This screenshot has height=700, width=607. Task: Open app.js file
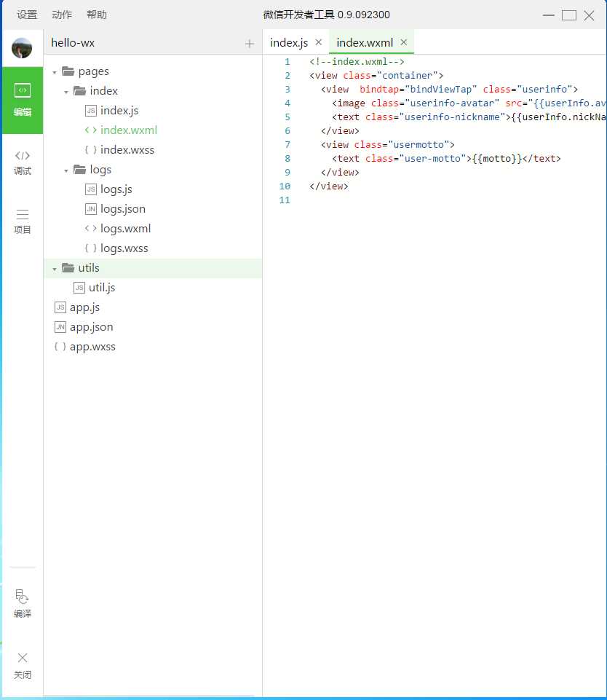pyautogui.click(x=84, y=307)
